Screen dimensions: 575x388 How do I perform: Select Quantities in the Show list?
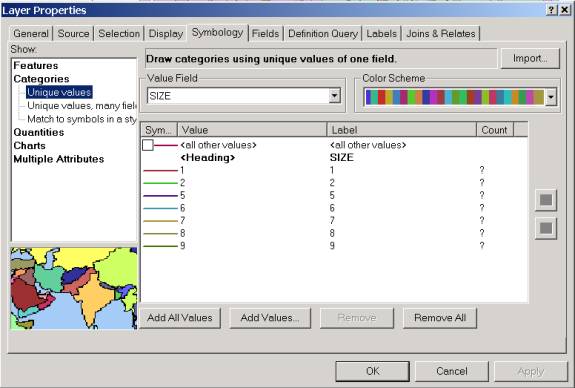click(39, 132)
